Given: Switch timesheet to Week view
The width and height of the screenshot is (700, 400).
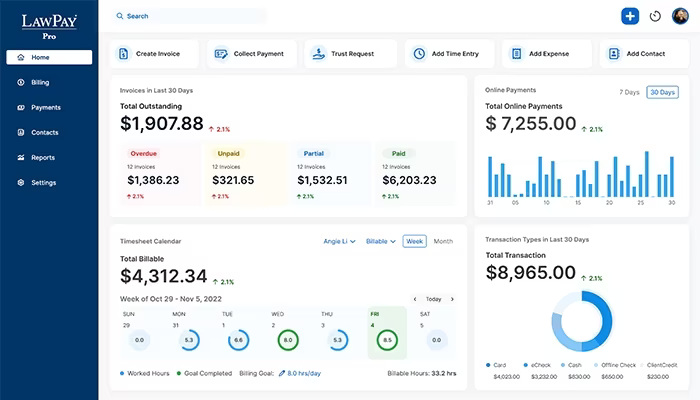Looking at the screenshot, I should click(x=414, y=241).
